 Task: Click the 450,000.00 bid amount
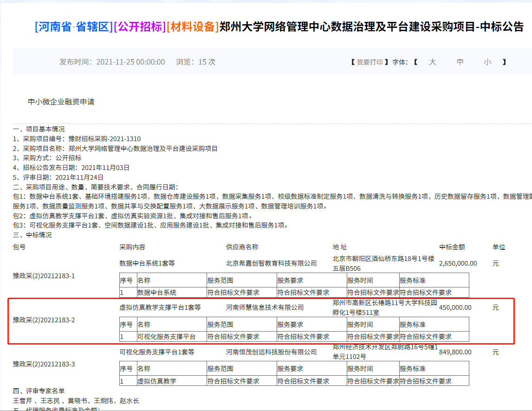[455, 307]
